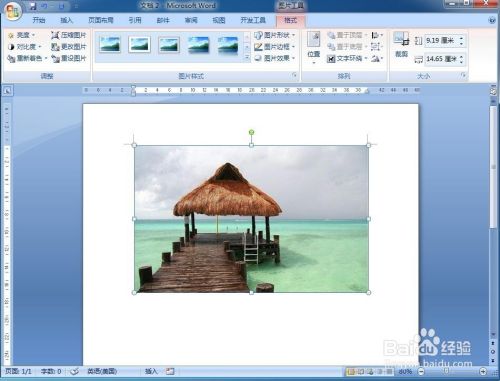This screenshot has width=500, height=381.
Task: Switch to the 插入 (Insert) tab
Action: point(67,20)
